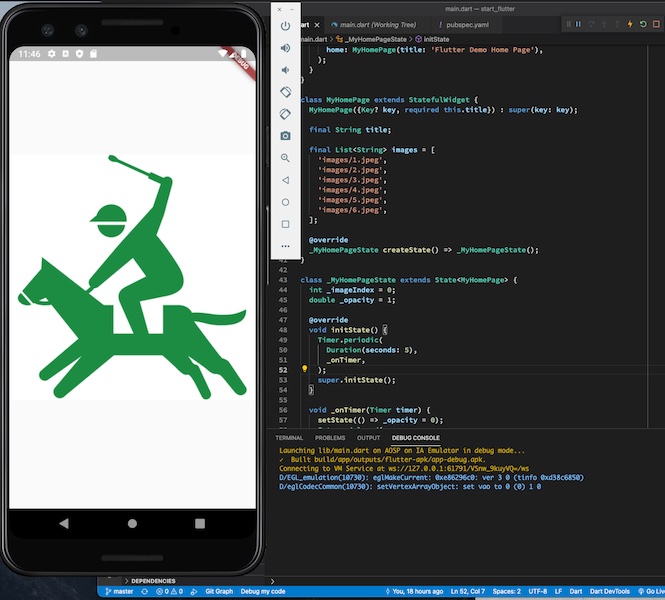Tap the Android back button on phone screen
The image size is (665, 600).
pyautogui.click(x=64, y=523)
